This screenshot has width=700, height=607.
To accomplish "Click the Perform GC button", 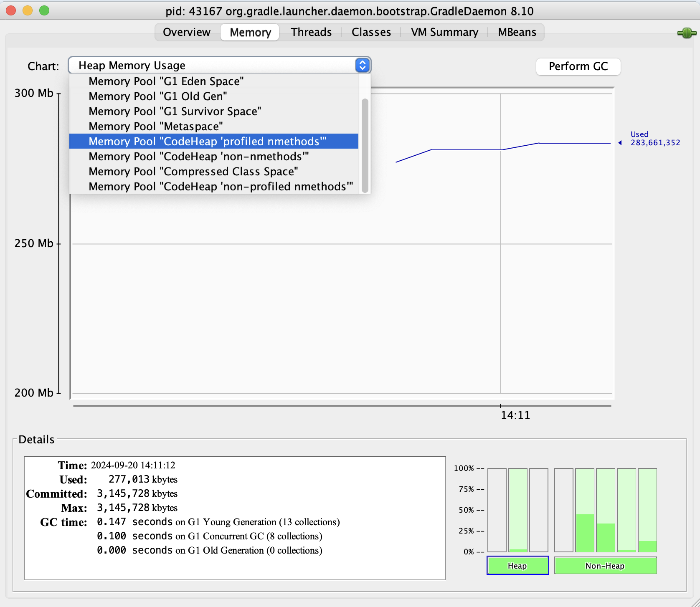I will coord(578,66).
